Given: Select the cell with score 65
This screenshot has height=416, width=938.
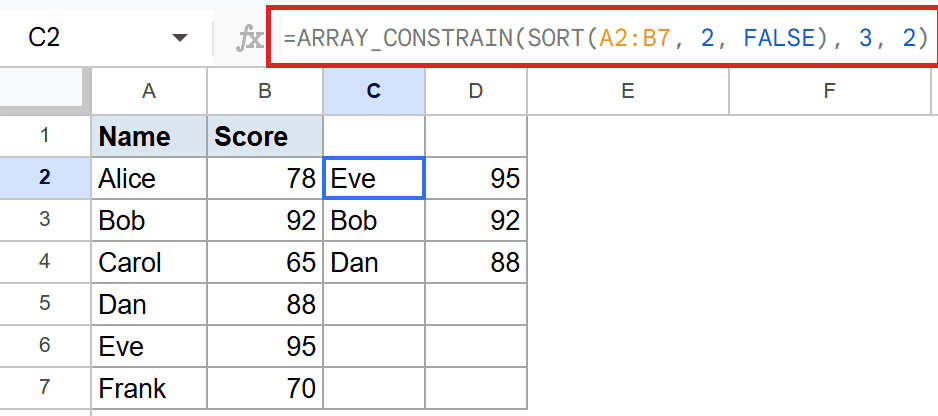Looking at the screenshot, I should point(265,262).
